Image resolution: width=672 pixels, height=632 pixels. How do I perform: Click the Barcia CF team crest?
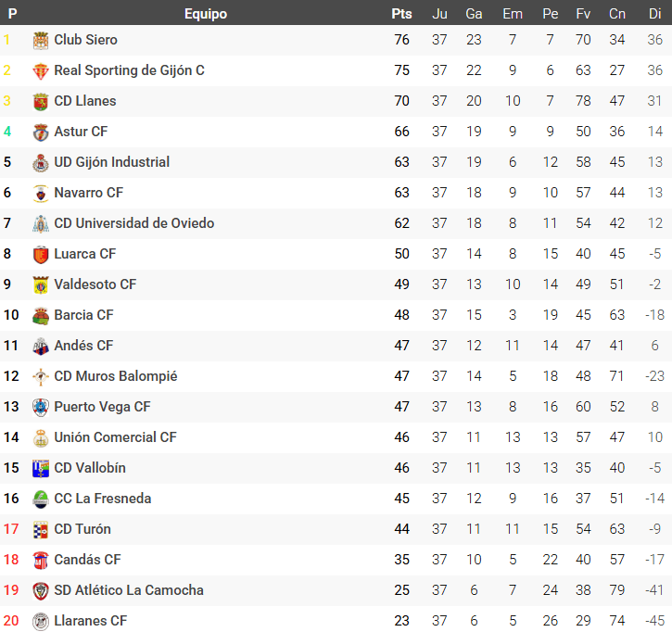tap(41, 315)
